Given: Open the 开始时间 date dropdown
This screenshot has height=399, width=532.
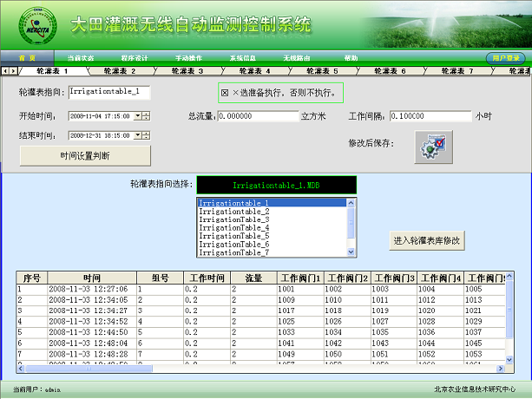Looking at the screenshot, I should [138, 115].
